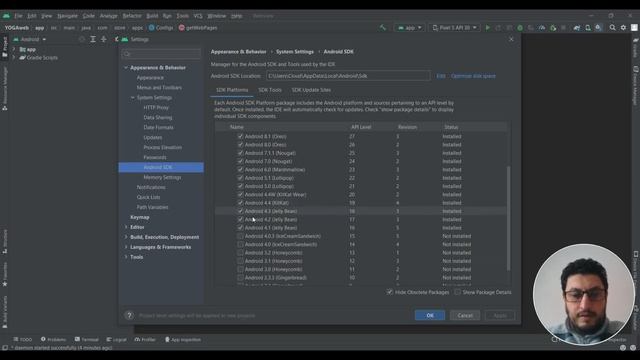Switch to the SDK Update Sites tab
Viewport: 640px width, 360px height.
pos(311,90)
